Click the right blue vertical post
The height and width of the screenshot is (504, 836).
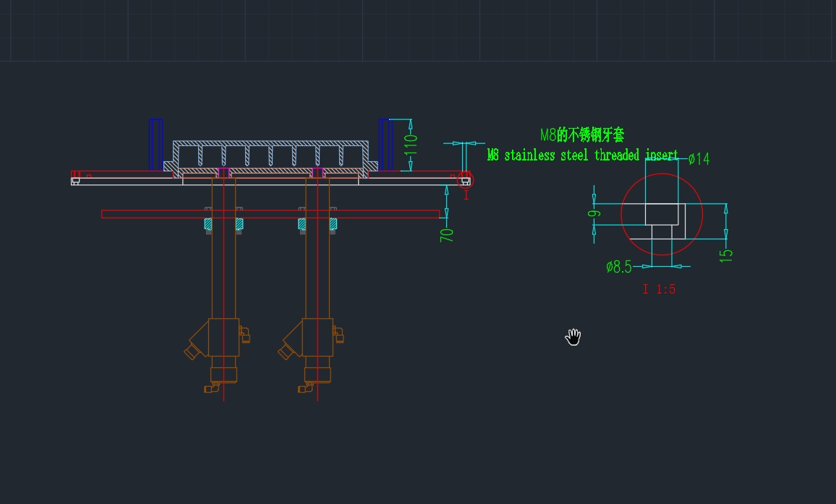(385, 145)
